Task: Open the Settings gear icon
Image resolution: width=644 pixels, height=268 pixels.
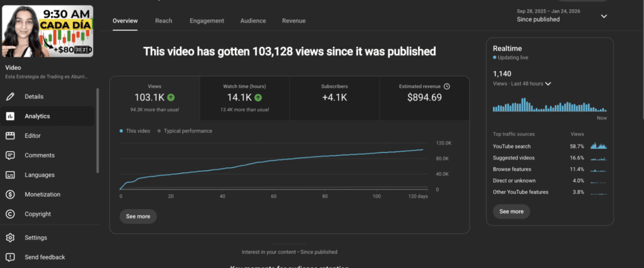Action: pyautogui.click(x=10, y=237)
